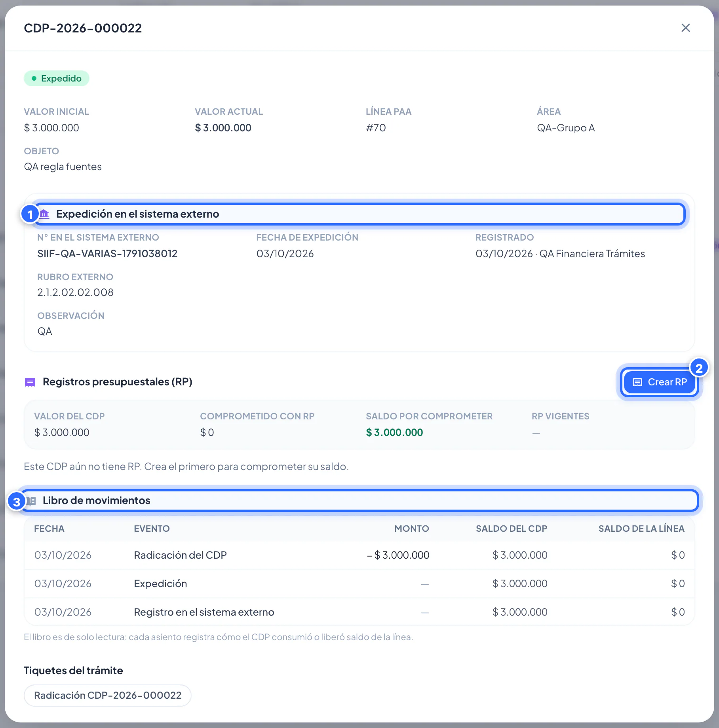Screen dimensions: 719x728
Task: Click the Monto column header
Action: pyautogui.click(x=412, y=529)
